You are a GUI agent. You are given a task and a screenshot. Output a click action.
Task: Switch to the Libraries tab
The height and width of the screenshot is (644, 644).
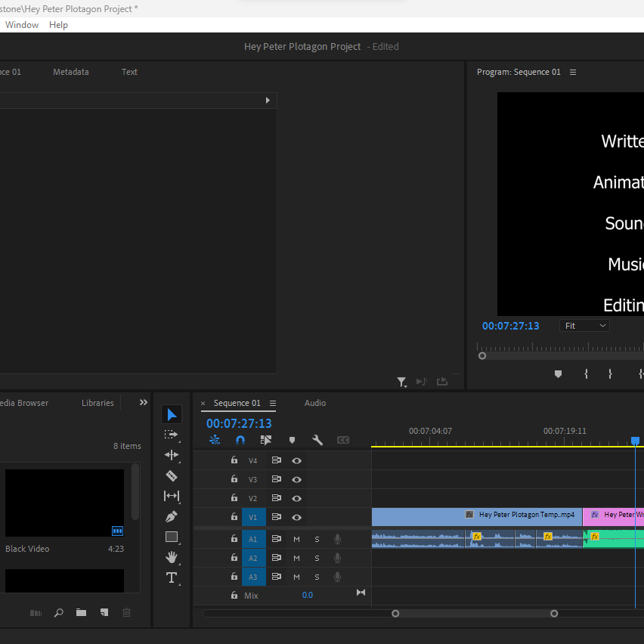(98, 403)
